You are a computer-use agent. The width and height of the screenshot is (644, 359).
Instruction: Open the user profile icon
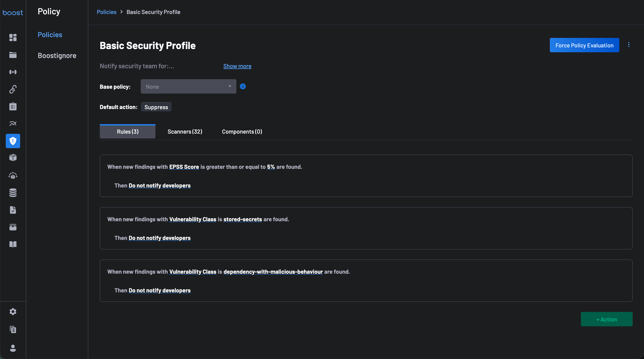pyautogui.click(x=13, y=348)
